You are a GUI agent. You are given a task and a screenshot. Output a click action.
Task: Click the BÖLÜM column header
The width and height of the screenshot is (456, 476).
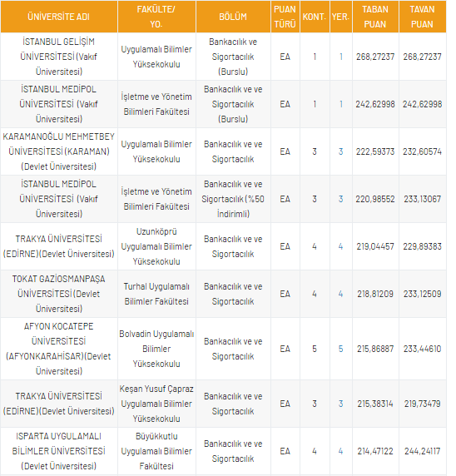point(233,17)
